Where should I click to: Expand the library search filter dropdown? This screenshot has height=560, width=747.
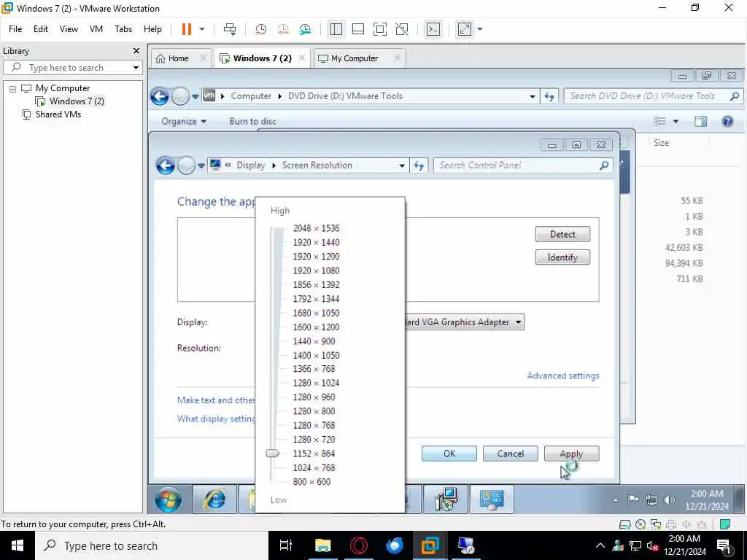(x=136, y=68)
